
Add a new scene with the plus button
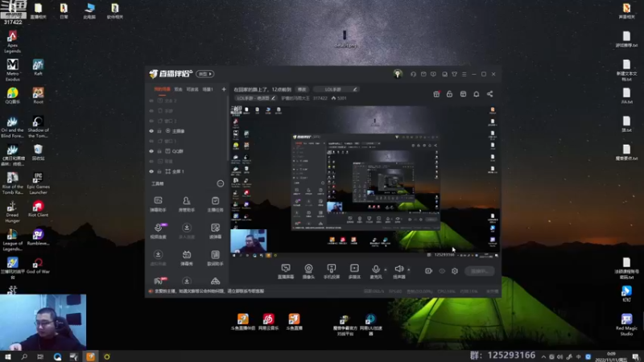(x=224, y=89)
